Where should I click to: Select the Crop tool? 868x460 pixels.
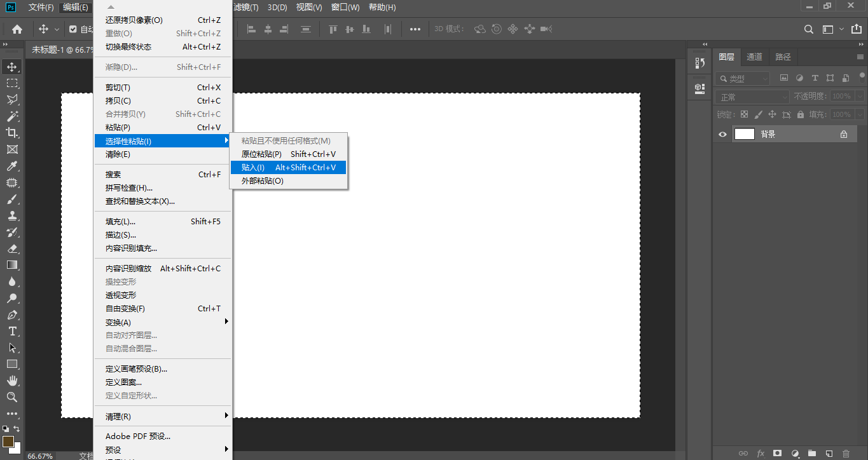pos(12,133)
